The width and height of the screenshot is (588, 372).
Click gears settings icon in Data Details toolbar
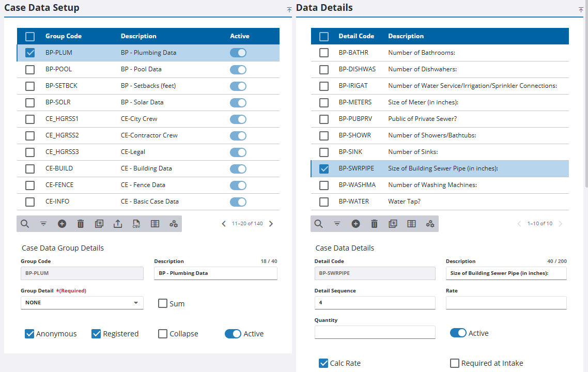pos(430,224)
